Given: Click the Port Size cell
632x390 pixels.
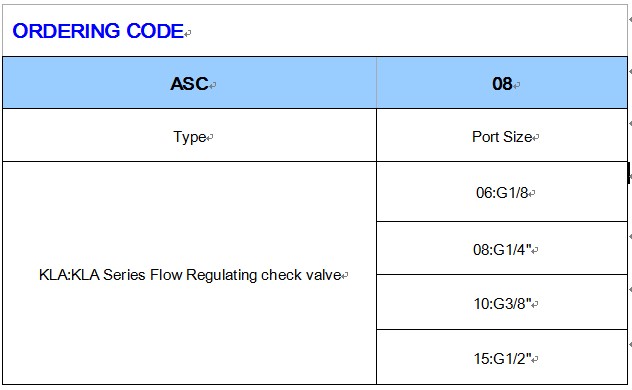Looking at the screenshot, I should (502, 135).
